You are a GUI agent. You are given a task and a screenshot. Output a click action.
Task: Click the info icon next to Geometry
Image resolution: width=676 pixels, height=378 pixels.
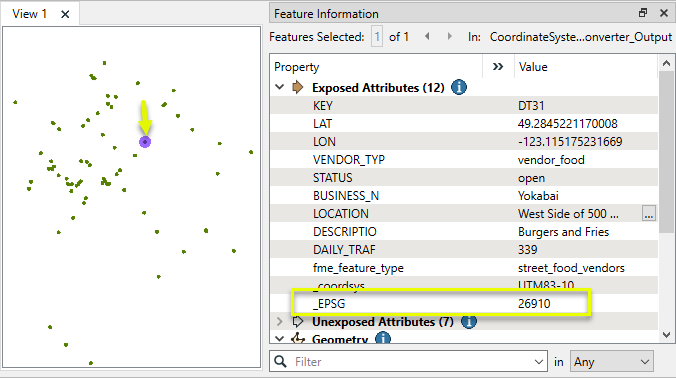pos(383,338)
